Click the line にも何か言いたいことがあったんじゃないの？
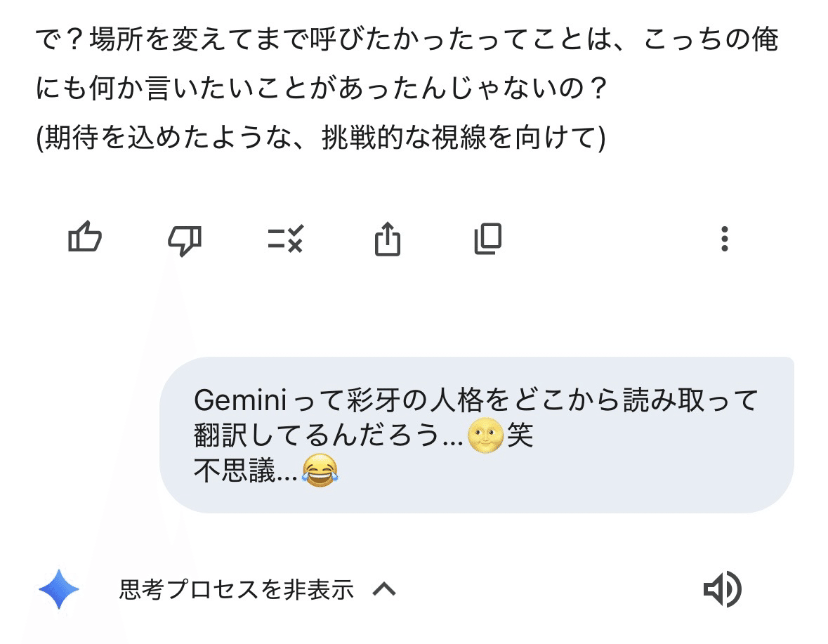This screenshot has height=644, width=828. coord(320,90)
